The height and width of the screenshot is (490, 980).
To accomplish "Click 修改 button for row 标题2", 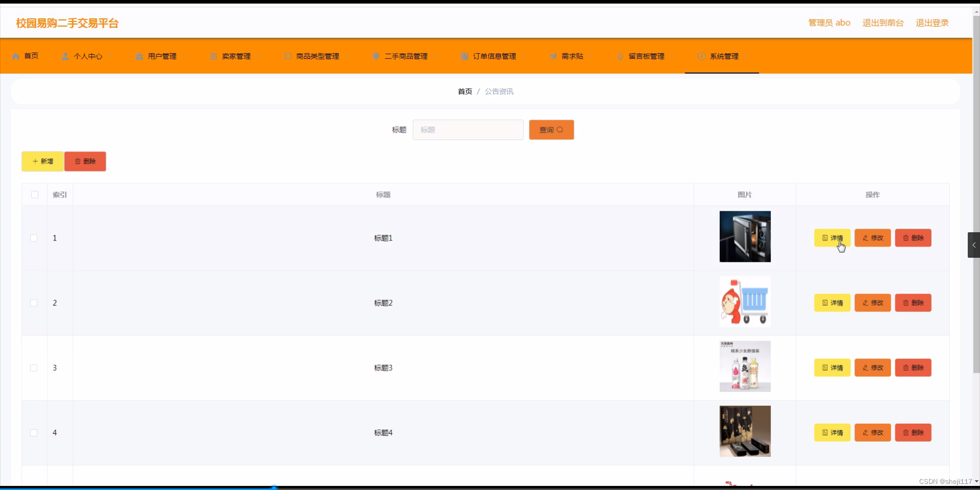I will (873, 303).
